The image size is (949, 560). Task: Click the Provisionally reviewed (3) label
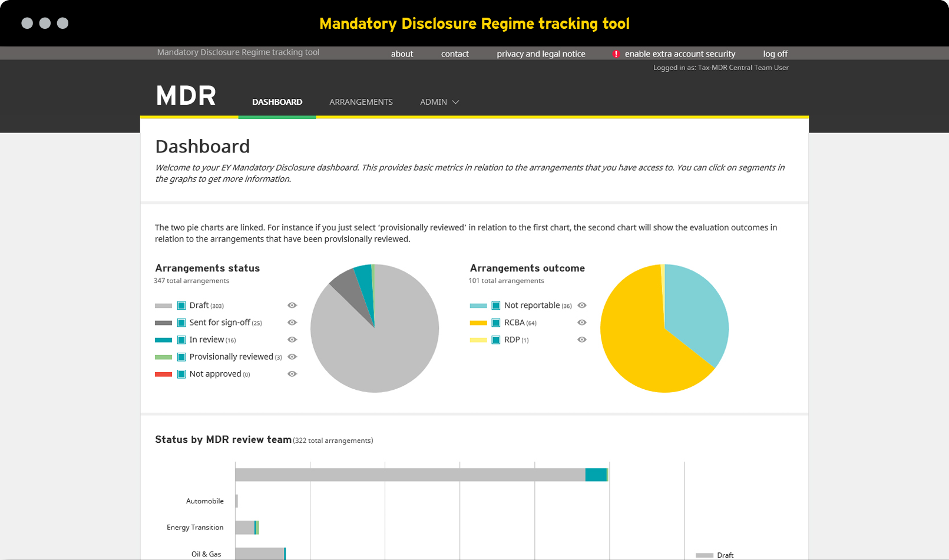coord(236,356)
